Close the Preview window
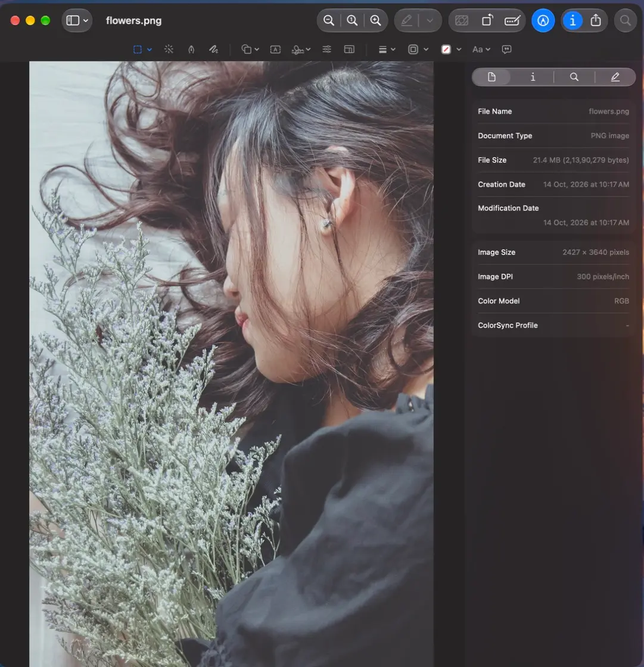The width and height of the screenshot is (644, 667). pyautogui.click(x=15, y=20)
